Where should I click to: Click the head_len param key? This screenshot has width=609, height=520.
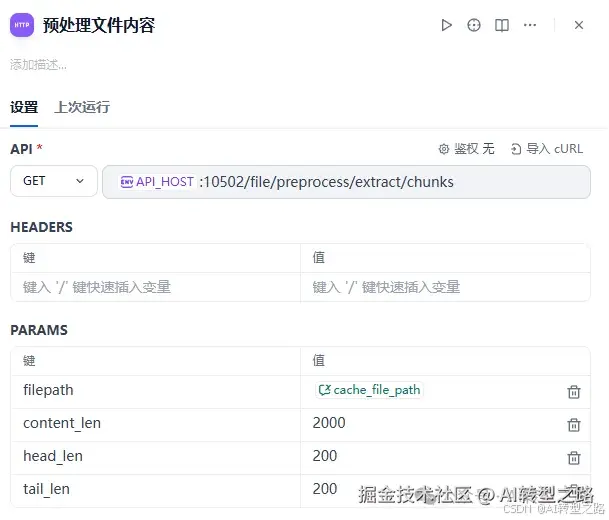53,456
